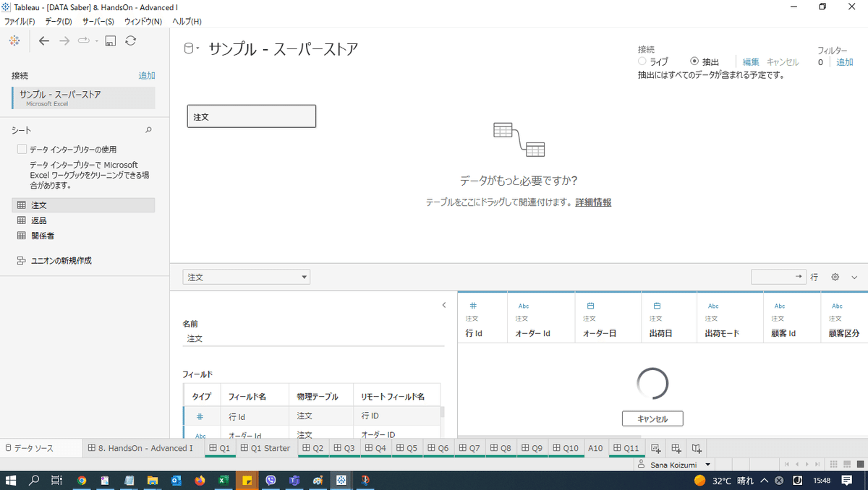868x490 pixels.
Task: Open the Windows notification center icon
Action: pos(846,480)
